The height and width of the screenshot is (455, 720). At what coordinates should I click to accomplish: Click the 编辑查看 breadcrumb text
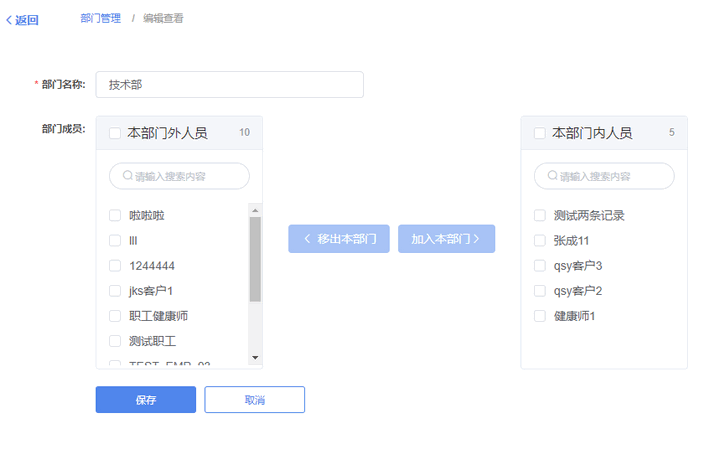(163, 18)
